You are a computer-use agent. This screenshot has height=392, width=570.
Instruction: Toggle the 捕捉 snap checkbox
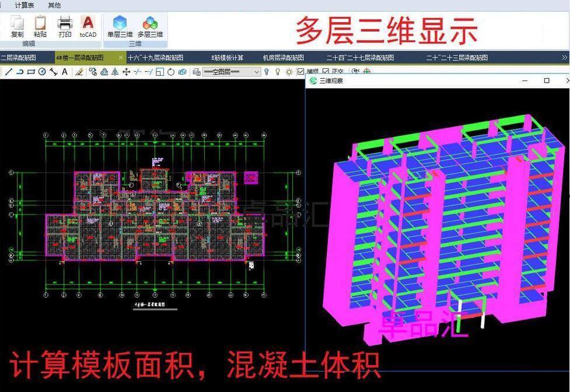pyautogui.click(x=301, y=72)
